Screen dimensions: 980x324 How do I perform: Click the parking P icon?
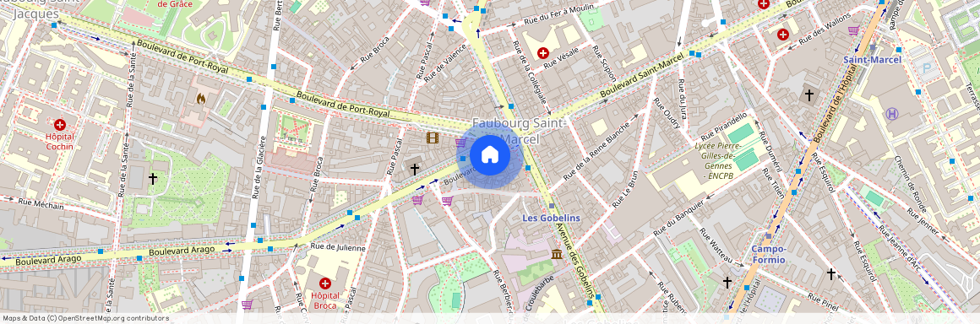926,68
